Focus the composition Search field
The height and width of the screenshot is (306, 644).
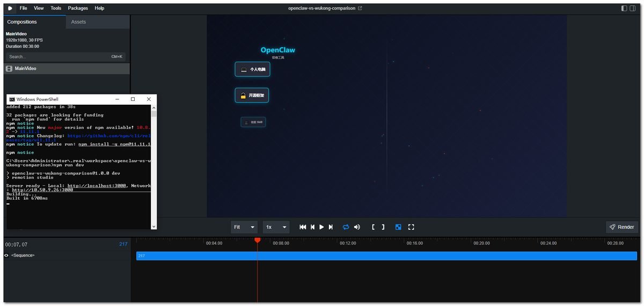66,56
